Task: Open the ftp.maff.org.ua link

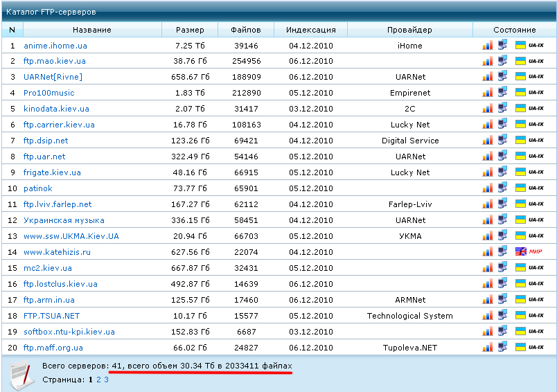Action: [x=53, y=348]
